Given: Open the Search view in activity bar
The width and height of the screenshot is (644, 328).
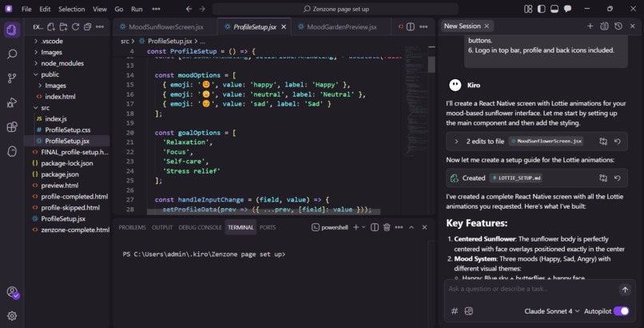Looking at the screenshot, I should 12,54.
